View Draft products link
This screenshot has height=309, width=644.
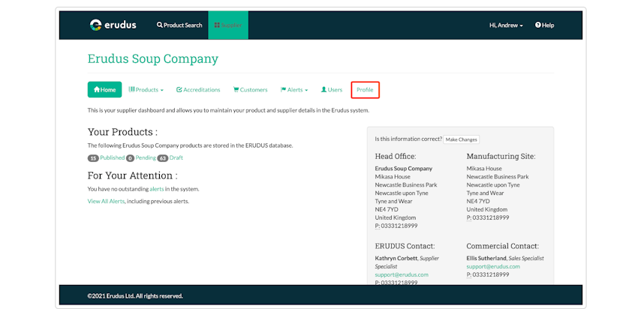coord(176,157)
